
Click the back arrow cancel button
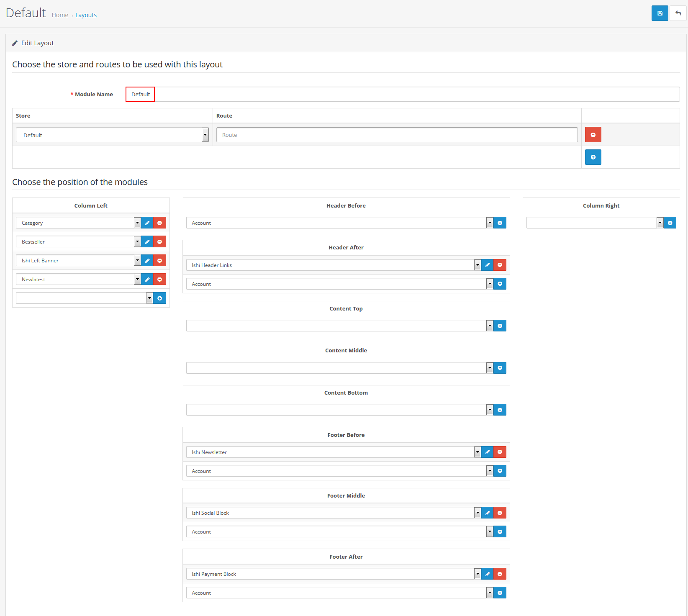point(678,13)
